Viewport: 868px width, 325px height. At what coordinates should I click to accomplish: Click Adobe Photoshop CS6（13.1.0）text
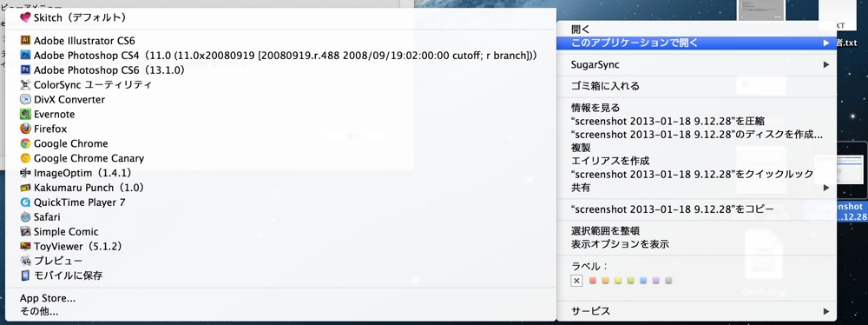tap(109, 70)
